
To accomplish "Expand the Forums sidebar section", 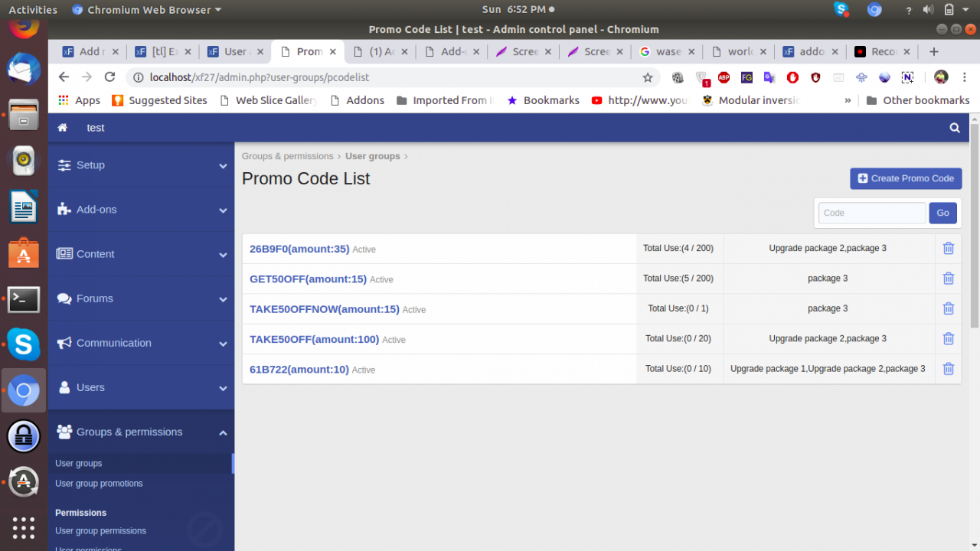I will 141,298.
